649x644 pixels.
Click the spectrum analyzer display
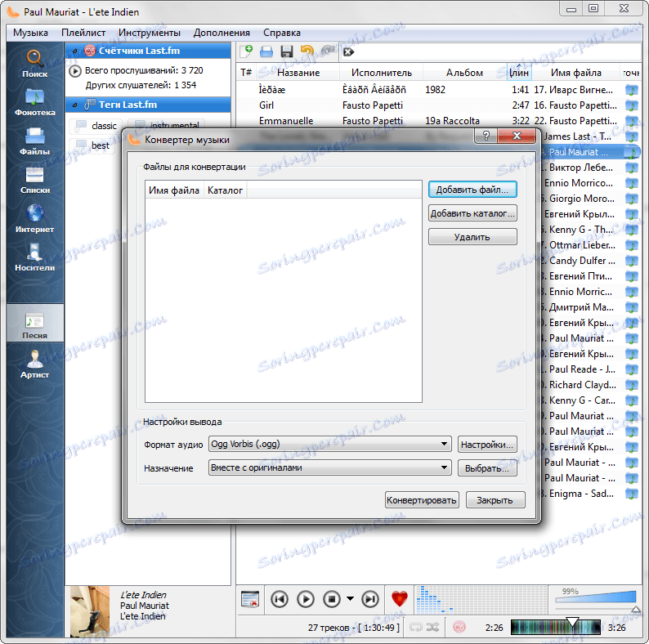coord(481,599)
